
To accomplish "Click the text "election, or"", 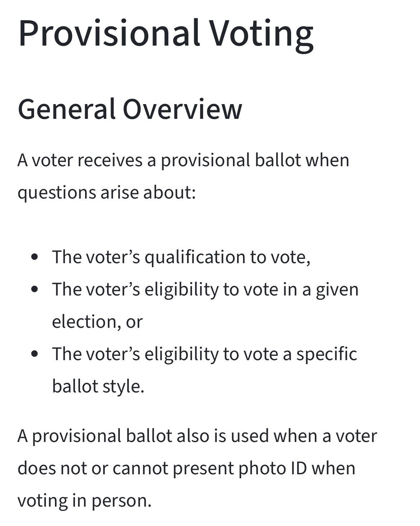I will [97, 322].
